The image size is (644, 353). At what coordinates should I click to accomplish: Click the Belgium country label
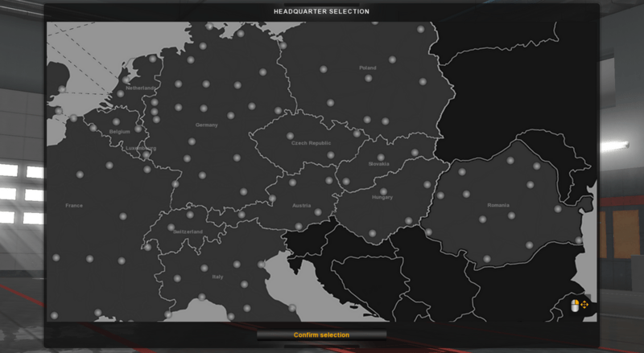[x=119, y=131]
